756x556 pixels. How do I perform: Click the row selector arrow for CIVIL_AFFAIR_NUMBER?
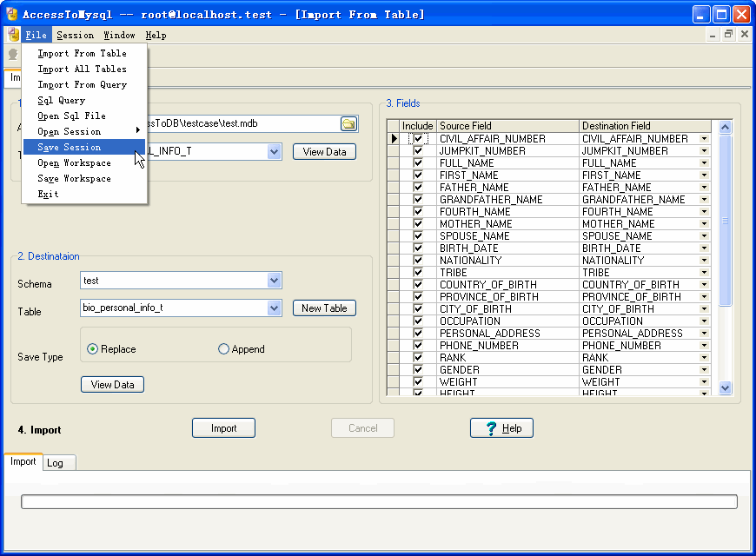click(x=394, y=139)
